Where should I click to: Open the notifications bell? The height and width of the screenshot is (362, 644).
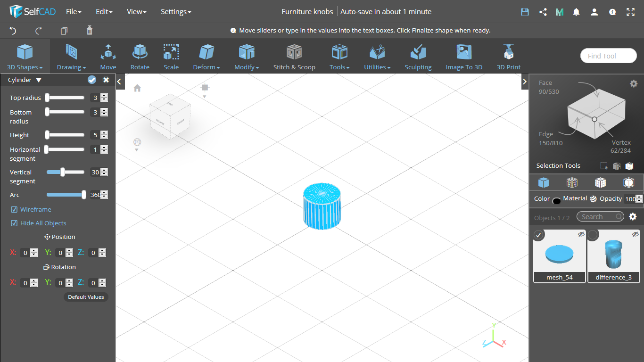tap(576, 12)
